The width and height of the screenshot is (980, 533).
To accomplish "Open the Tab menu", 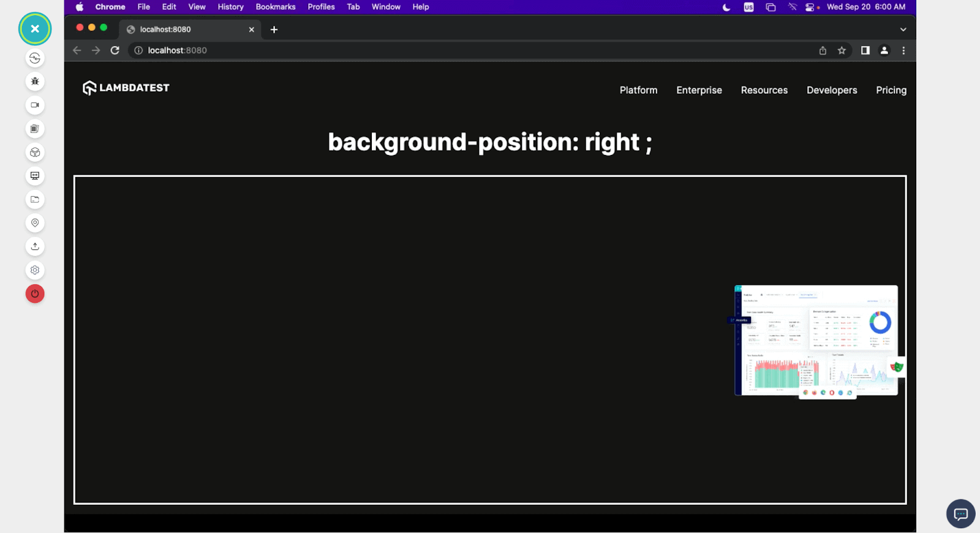I will [353, 7].
